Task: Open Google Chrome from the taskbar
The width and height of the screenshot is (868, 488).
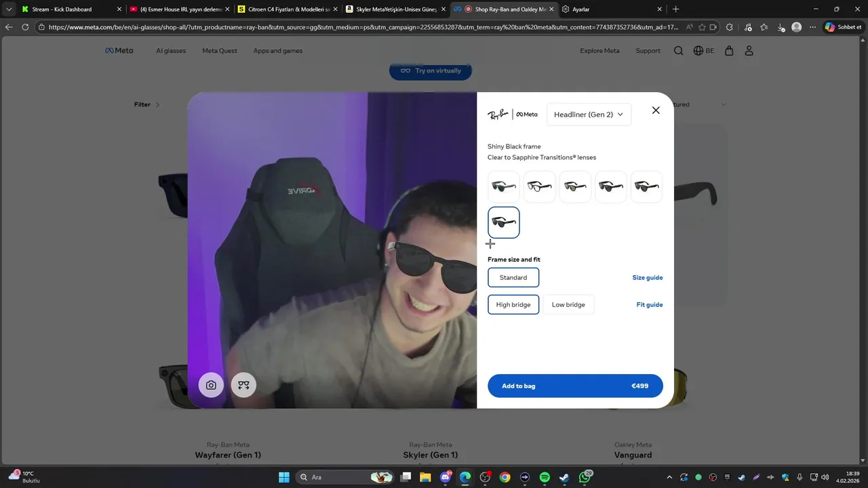Action: point(505,477)
